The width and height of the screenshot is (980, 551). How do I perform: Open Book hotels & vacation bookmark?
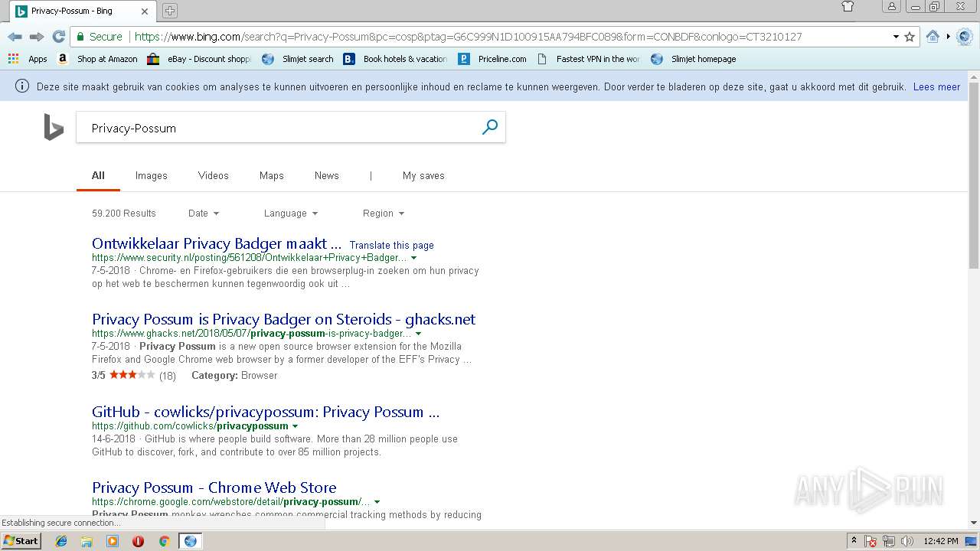[x=395, y=59]
